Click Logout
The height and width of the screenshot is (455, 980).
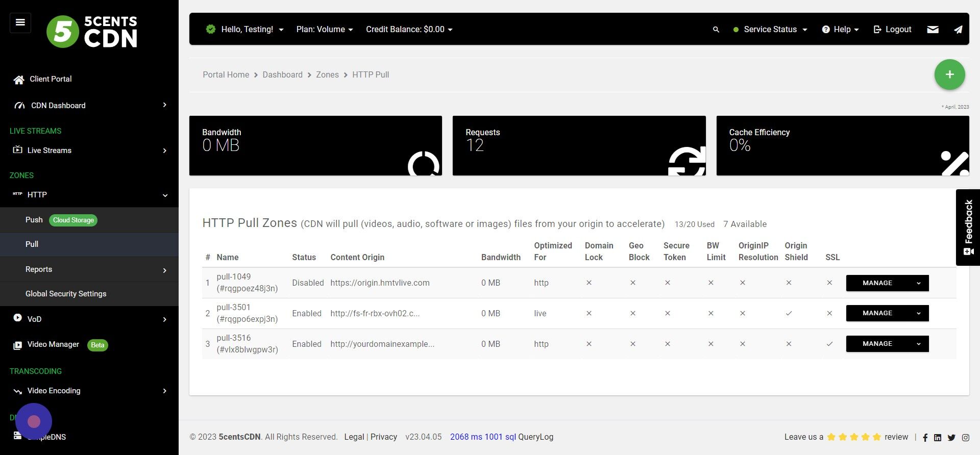pos(892,30)
